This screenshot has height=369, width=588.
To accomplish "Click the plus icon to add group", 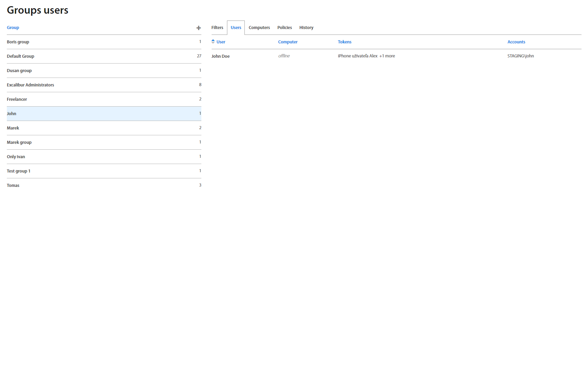I will [198, 28].
